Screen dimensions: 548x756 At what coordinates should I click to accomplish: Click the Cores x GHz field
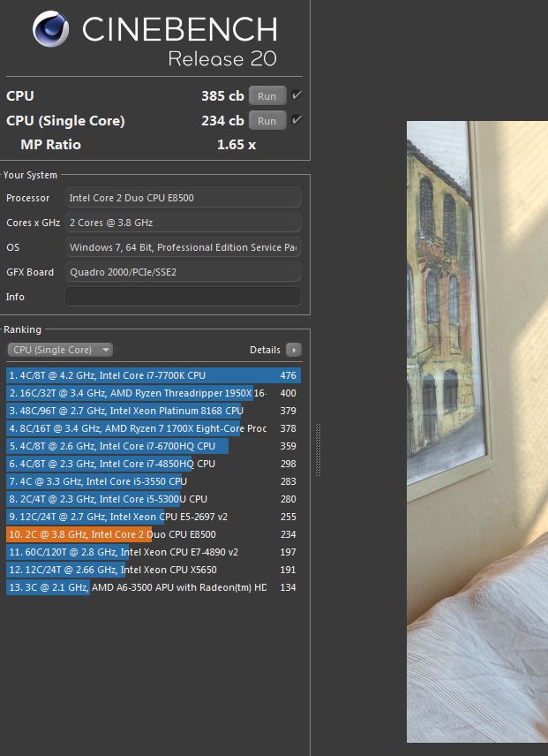[183, 223]
